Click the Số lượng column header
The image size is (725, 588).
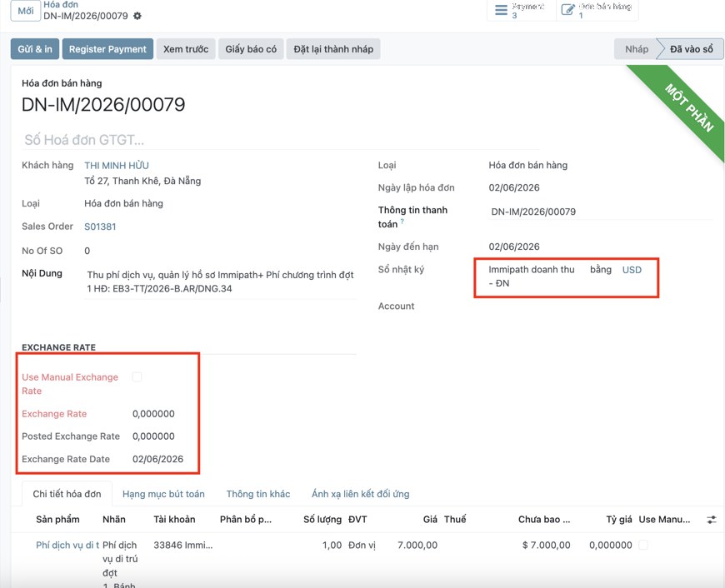click(x=322, y=519)
